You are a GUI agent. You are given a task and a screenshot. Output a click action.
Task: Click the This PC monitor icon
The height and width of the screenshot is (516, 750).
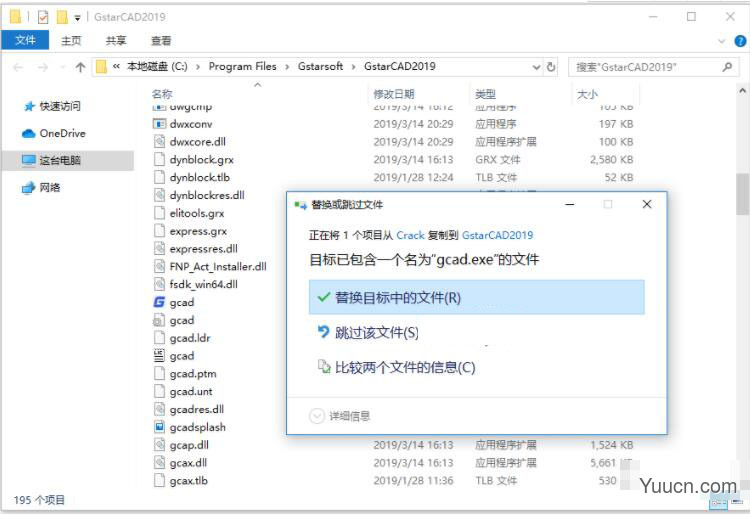(29, 160)
